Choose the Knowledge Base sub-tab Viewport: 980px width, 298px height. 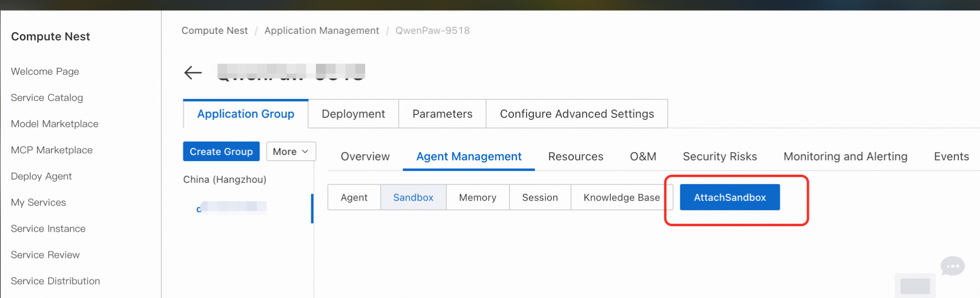click(622, 197)
